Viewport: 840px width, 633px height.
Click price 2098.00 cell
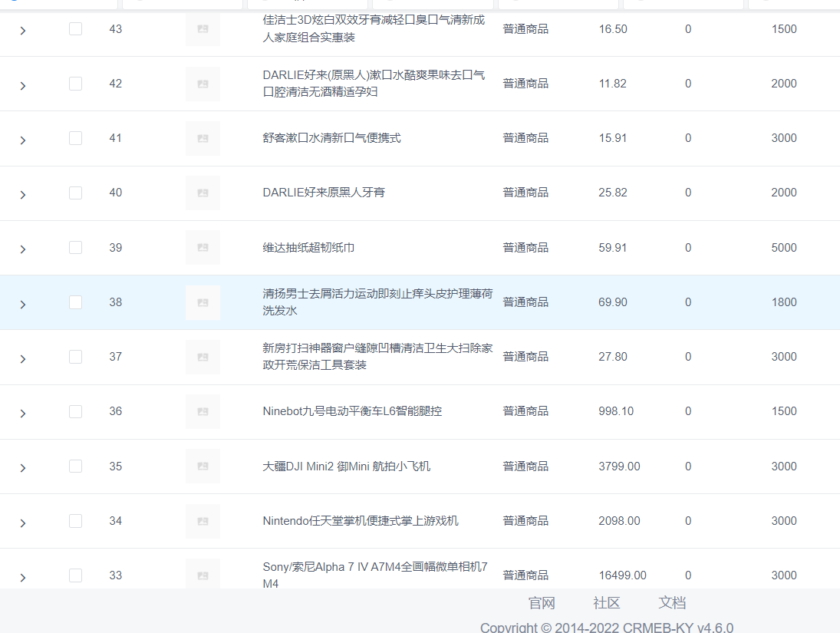point(619,521)
